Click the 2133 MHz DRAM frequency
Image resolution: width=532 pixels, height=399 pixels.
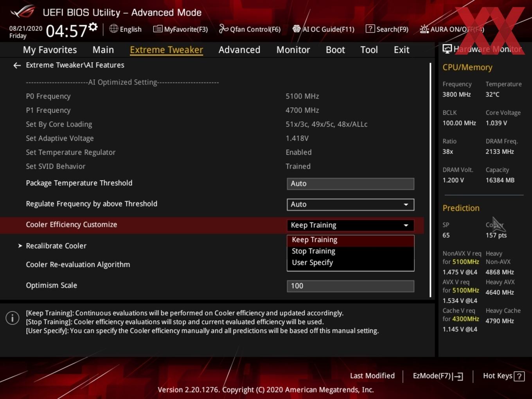coord(500,152)
